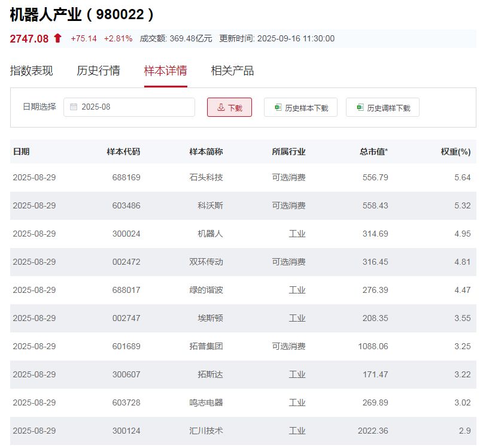Click the download arrow icon on 下载

[x=221, y=108]
